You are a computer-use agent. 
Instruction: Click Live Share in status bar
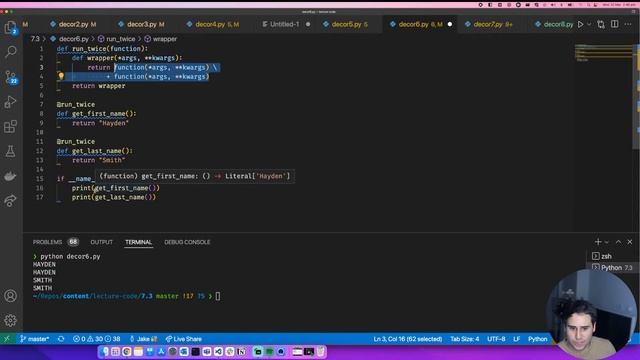tap(184, 339)
